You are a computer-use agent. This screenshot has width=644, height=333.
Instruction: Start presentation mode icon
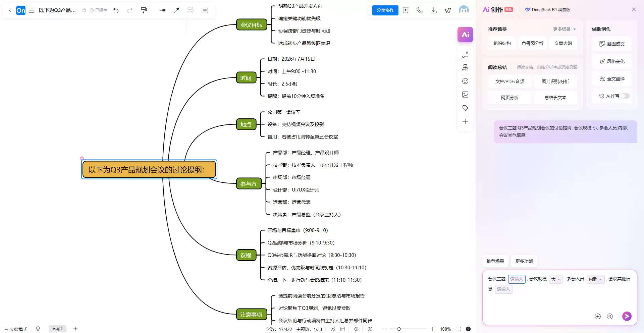406,10
